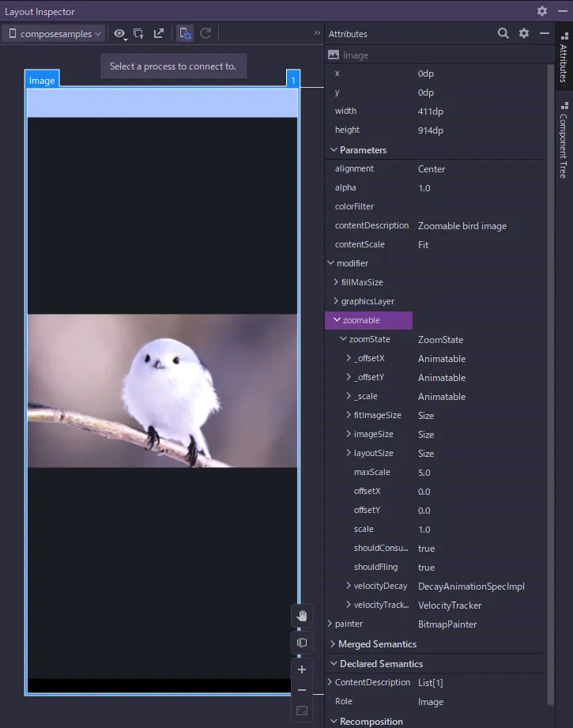Zoom in with the plus button

click(301, 670)
